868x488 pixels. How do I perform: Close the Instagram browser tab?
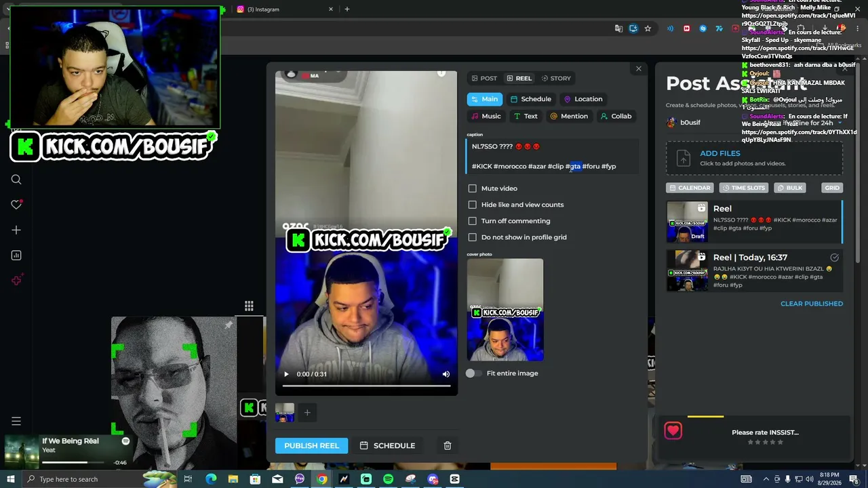[x=331, y=9]
